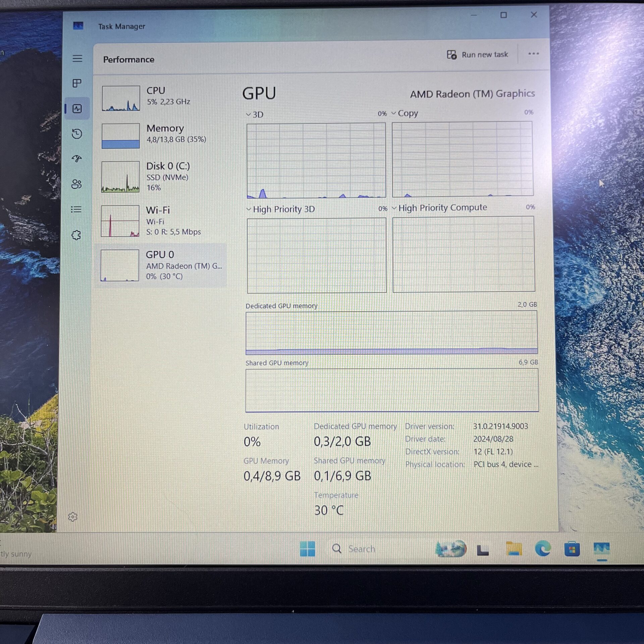Click GPU Memory value 0,4/8,9 GB

tap(272, 476)
